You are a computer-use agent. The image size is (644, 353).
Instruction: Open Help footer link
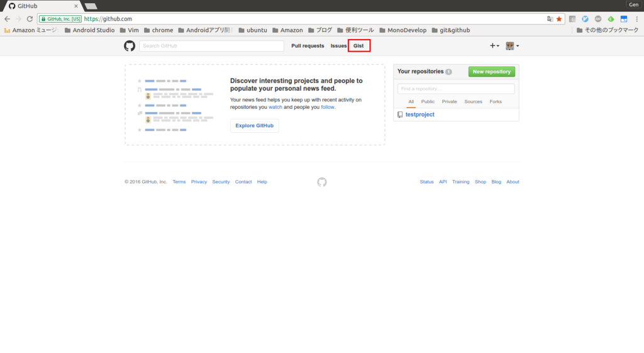(x=262, y=182)
